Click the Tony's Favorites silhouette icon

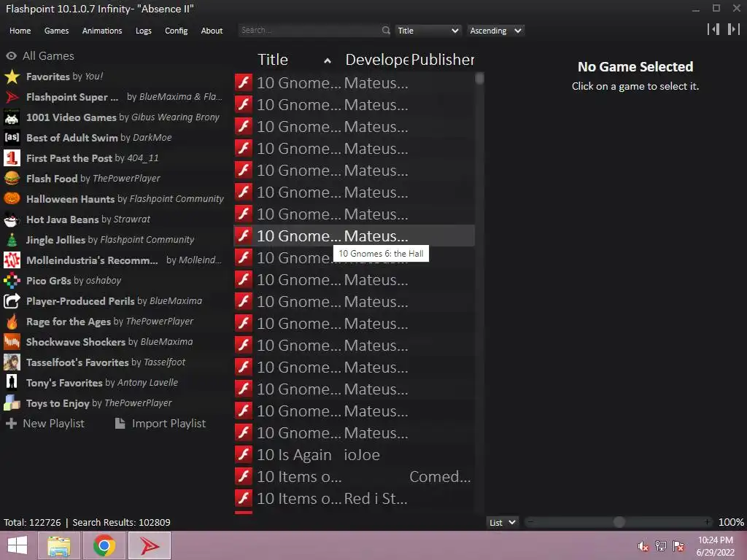(12, 382)
